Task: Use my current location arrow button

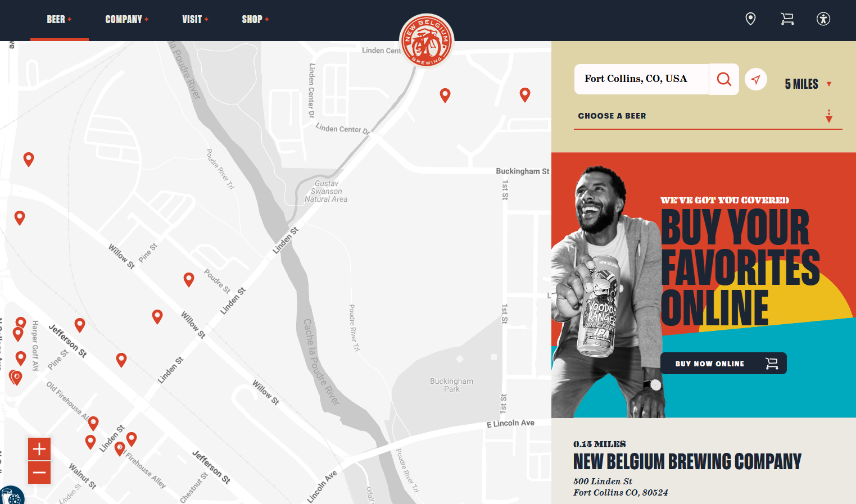Action: tap(756, 79)
